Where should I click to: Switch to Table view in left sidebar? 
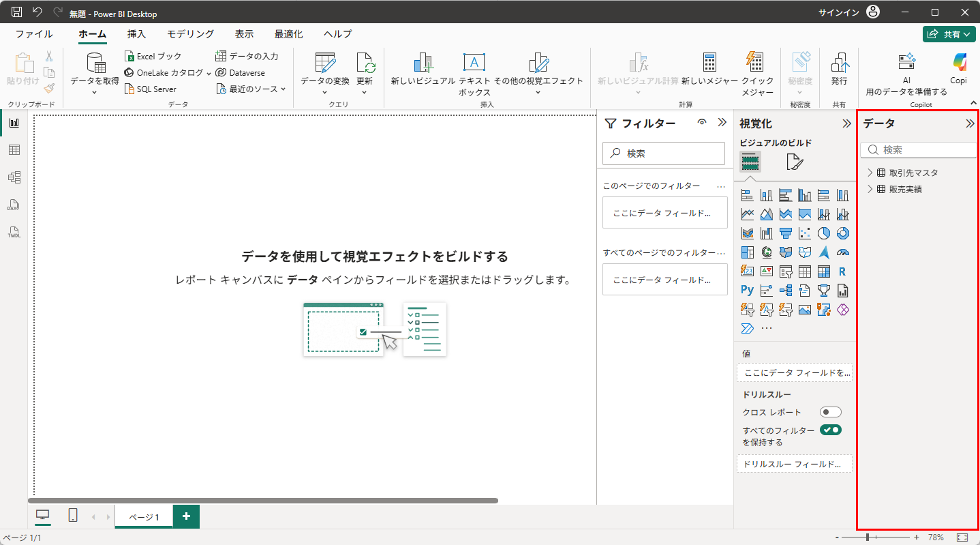14,150
